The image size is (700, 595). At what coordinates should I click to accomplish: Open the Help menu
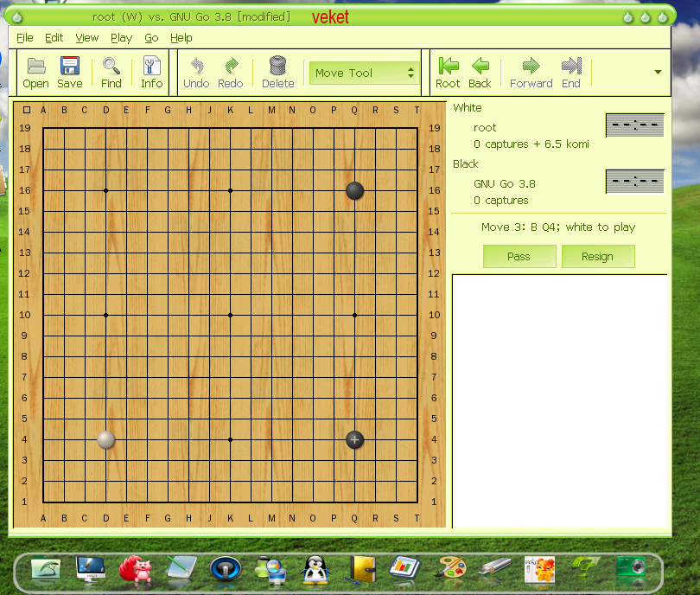pos(181,38)
